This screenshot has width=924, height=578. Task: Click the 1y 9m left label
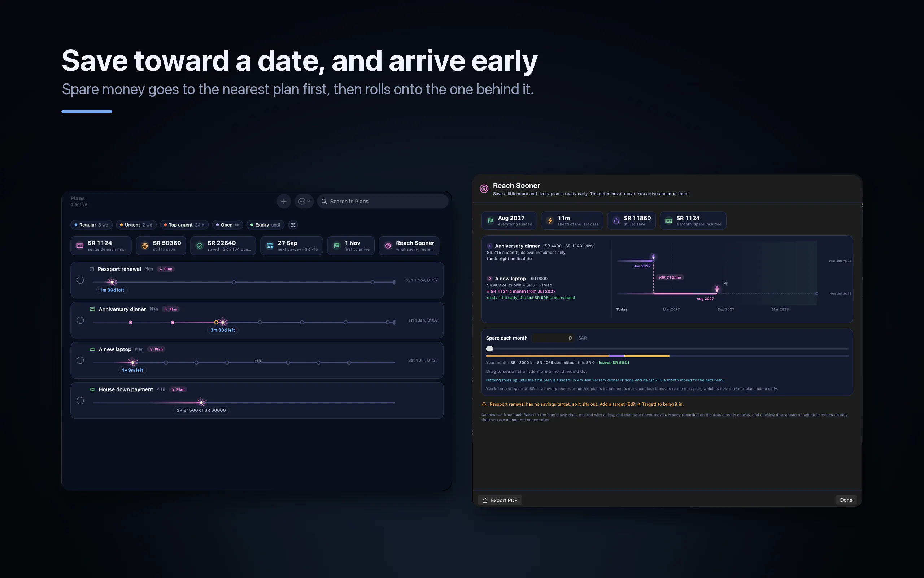pos(132,370)
